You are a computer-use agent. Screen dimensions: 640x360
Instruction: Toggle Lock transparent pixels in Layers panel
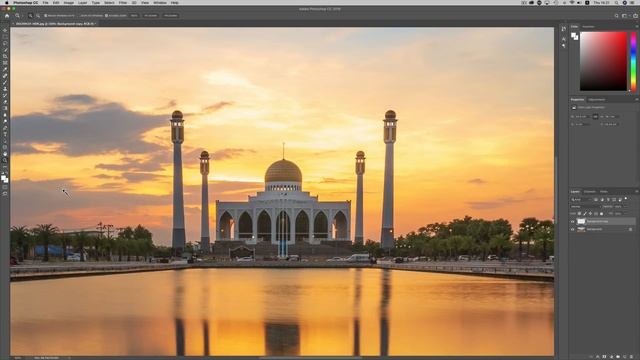tap(579, 213)
